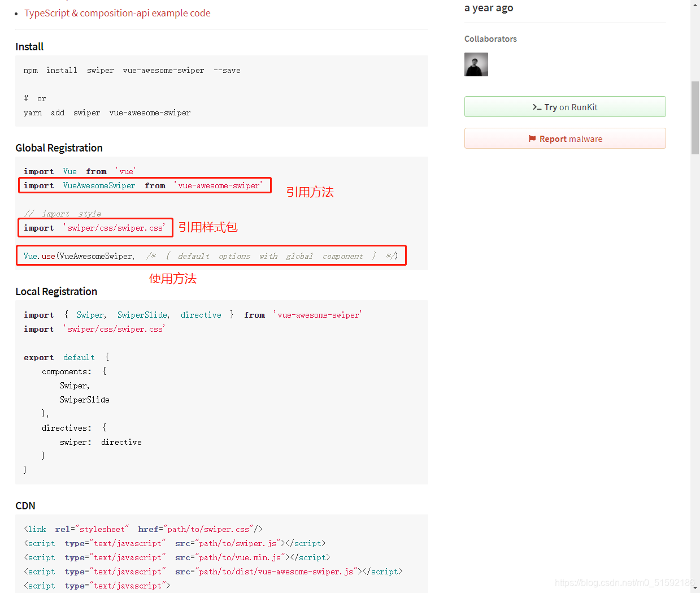The image size is (700, 593).
Task: Click the vertical scrollbar thumb
Action: [695, 118]
